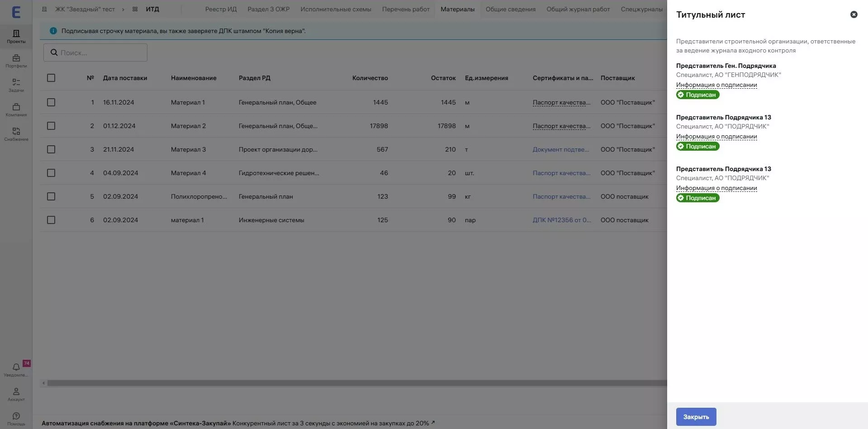Screen dimensions: 868x429
Task: Open ЖК "Звездный" тест project breadcrumb
Action: (x=85, y=9)
